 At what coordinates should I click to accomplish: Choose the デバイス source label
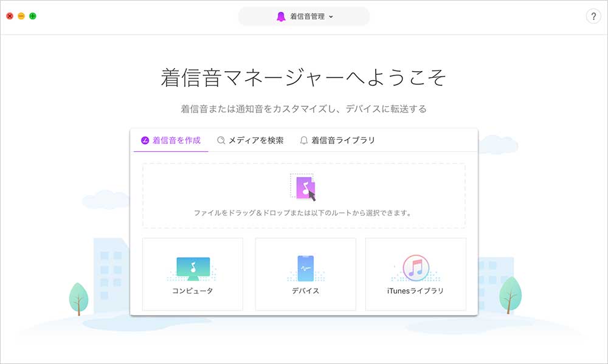(306, 290)
